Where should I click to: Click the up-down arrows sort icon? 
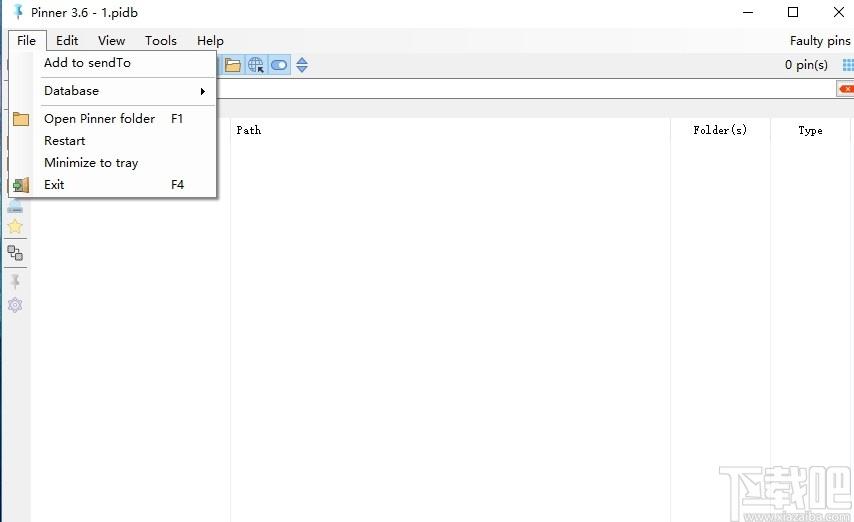[x=302, y=65]
